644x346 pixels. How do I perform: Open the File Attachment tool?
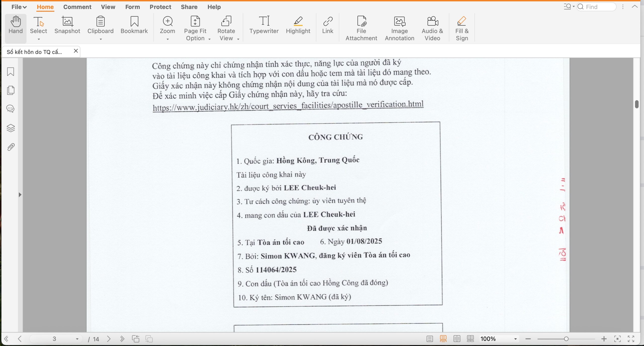(361, 28)
